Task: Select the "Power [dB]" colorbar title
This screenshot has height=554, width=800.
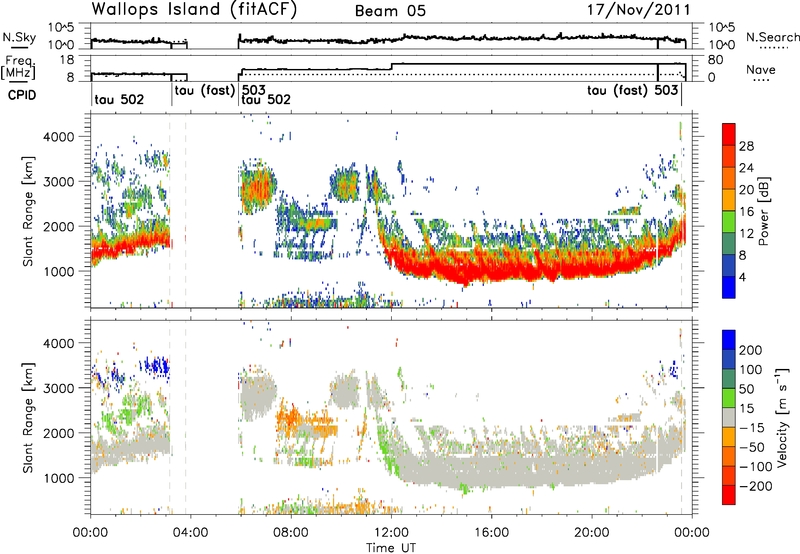Action: coord(763,211)
